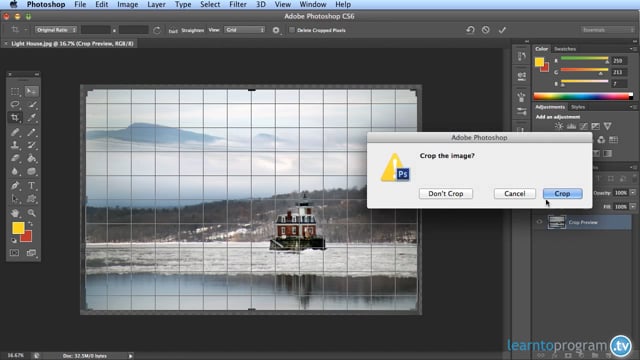640x360 pixels.
Task: Select the Custom Shape tool
Action: (31, 199)
